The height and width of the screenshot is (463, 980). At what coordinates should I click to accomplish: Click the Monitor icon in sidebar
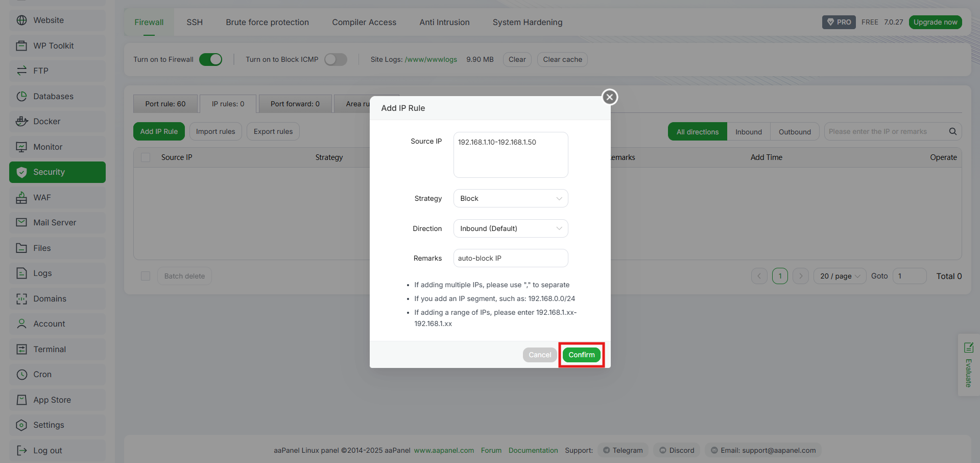click(x=21, y=147)
